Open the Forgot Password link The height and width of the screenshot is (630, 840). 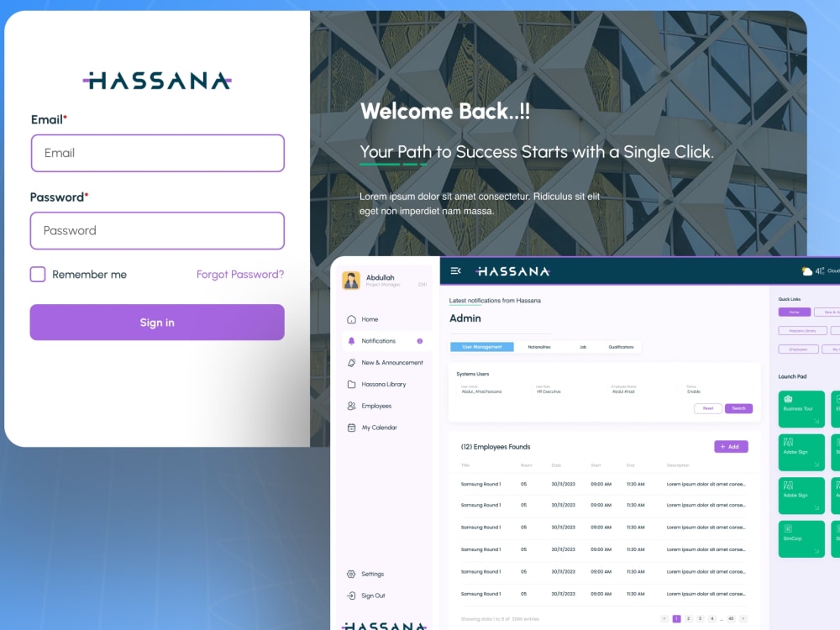[x=239, y=274]
